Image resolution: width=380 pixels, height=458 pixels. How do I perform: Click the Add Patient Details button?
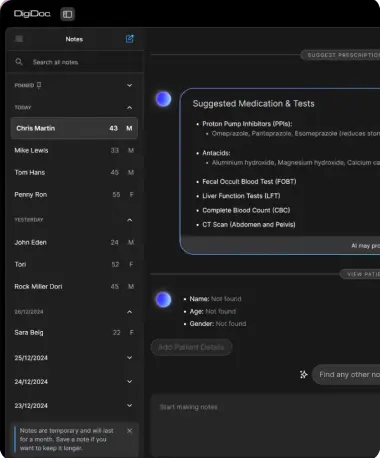(x=191, y=347)
